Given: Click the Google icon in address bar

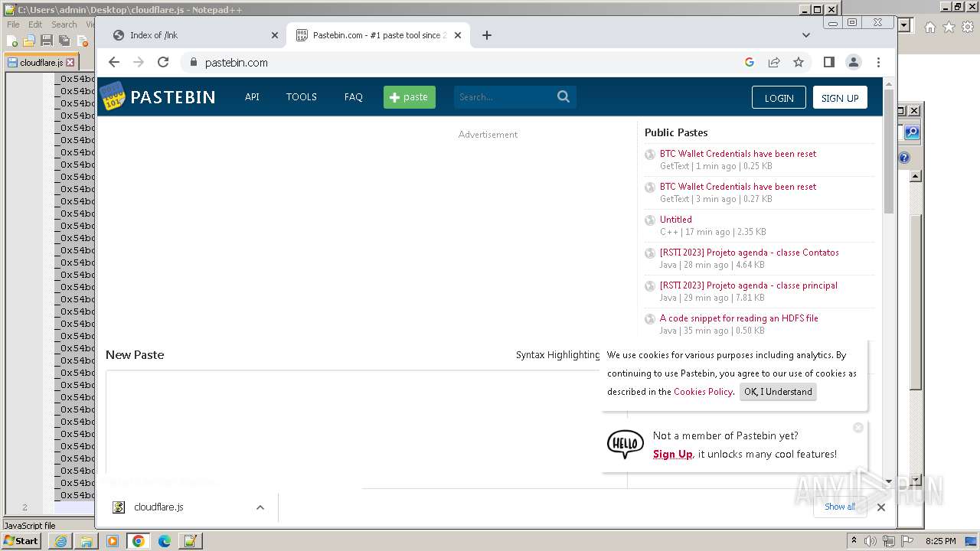Looking at the screenshot, I should 750,62.
